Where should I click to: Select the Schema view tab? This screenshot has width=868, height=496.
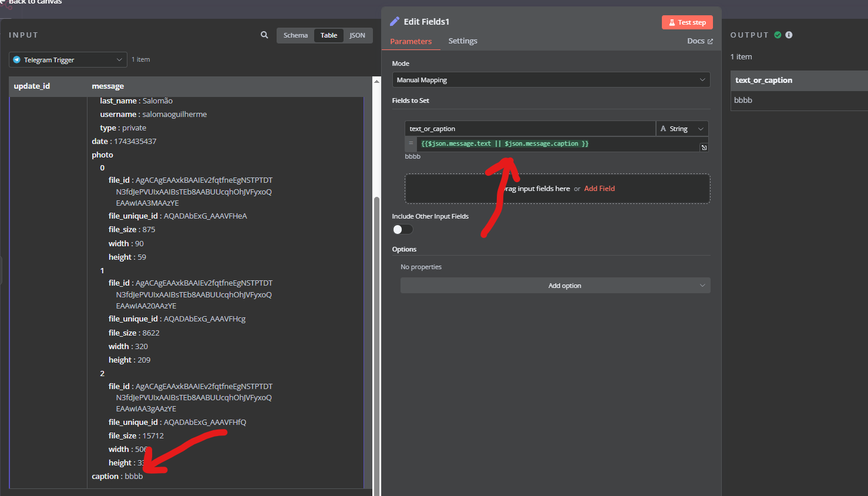click(x=295, y=35)
